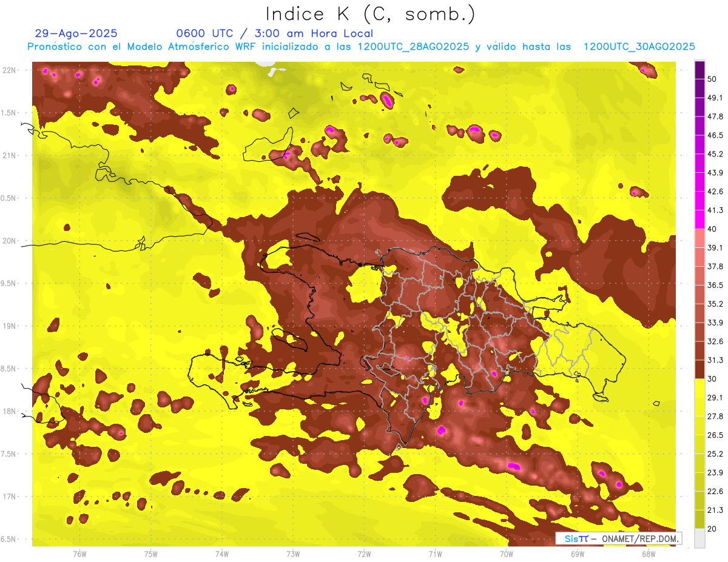Click the '0600 UTC / 3:00 am Hora Local' text
The width and height of the screenshot is (728, 562).
pyautogui.click(x=274, y=33)
